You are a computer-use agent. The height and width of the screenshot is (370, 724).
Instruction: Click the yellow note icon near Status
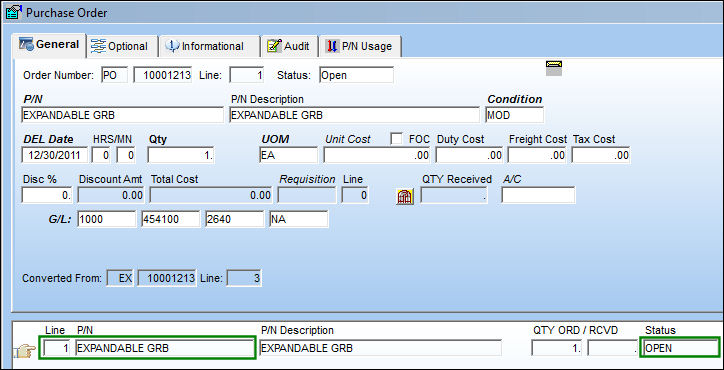pos(554,67)
